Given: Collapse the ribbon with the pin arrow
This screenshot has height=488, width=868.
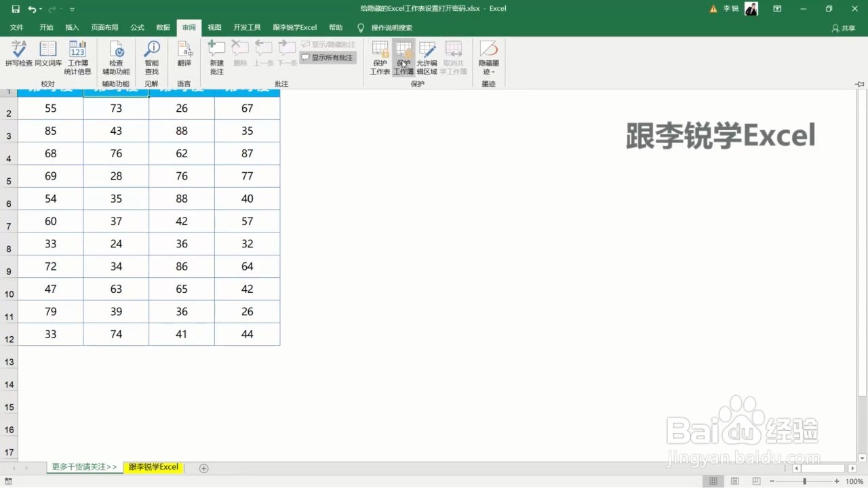Looking at the screenshot, I should tap(860, 84).
